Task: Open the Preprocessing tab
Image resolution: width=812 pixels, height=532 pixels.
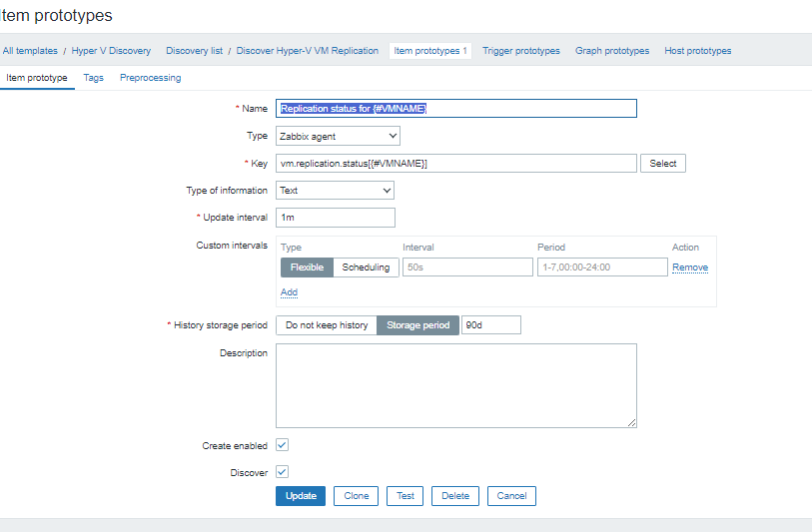Action: pyautogui.click(x=150, y=78)
